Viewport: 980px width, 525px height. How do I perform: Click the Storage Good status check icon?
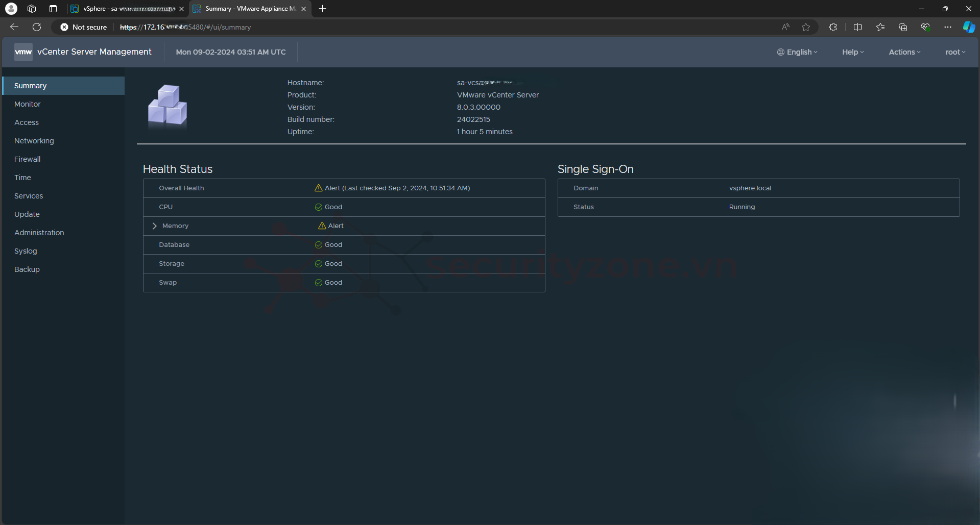(319, 264)
